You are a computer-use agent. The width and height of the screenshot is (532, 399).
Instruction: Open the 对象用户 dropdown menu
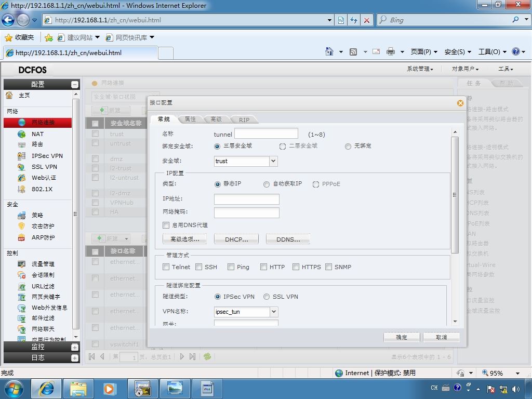coord(465,69)
